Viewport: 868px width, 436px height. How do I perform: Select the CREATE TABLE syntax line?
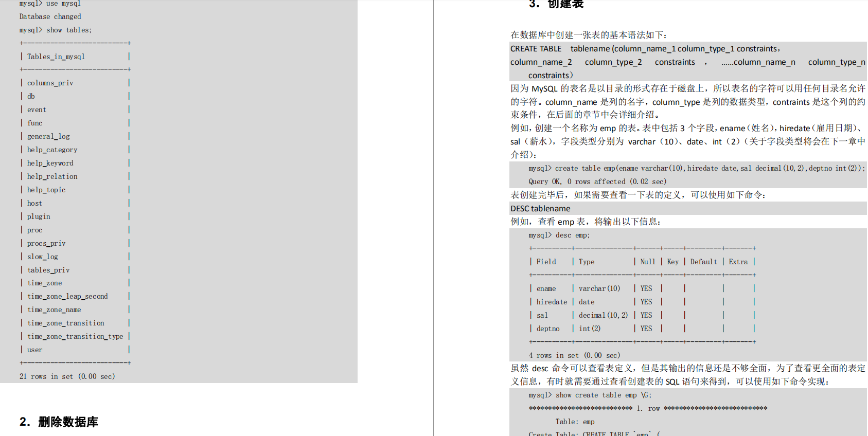coord(646,49)
